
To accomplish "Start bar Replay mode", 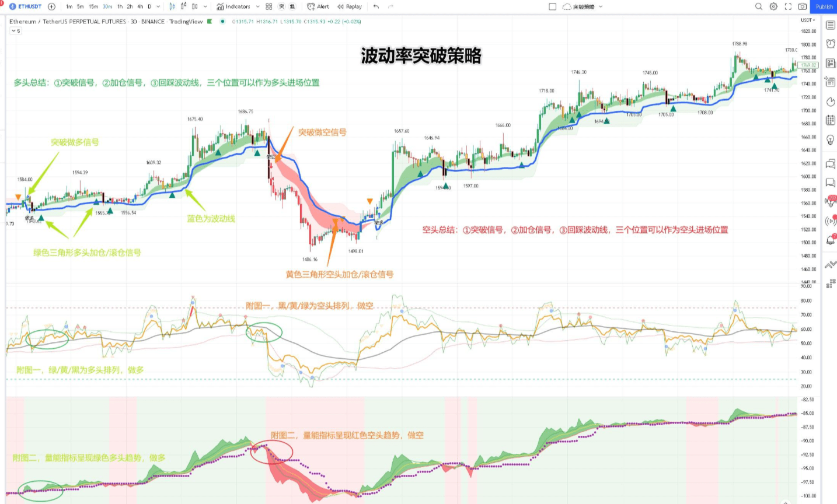I will (350, 6).
